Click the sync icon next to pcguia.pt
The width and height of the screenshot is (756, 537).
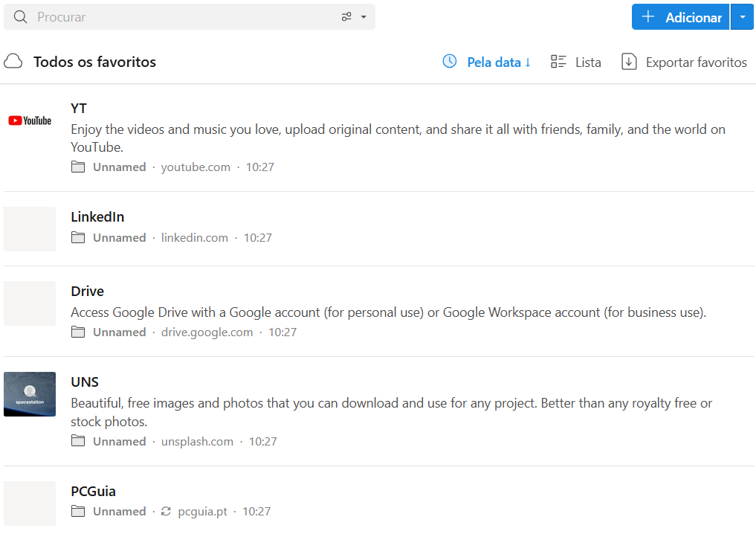point(166,512)
